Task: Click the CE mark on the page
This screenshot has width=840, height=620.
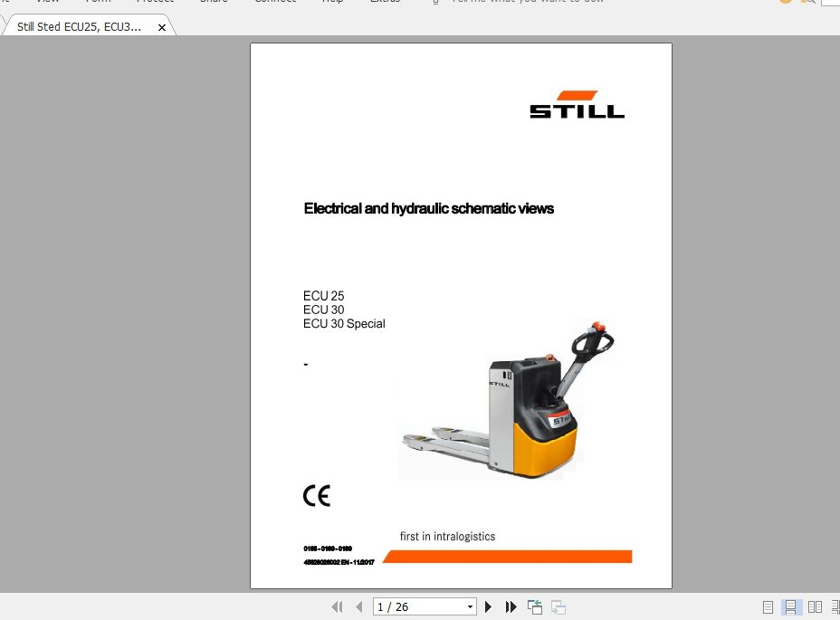Action: 317,496
